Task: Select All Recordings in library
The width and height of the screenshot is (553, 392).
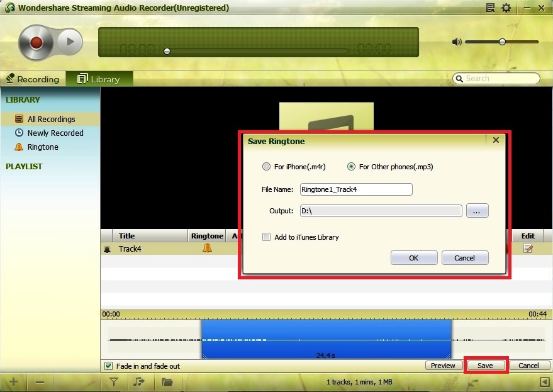Action: 50,120
